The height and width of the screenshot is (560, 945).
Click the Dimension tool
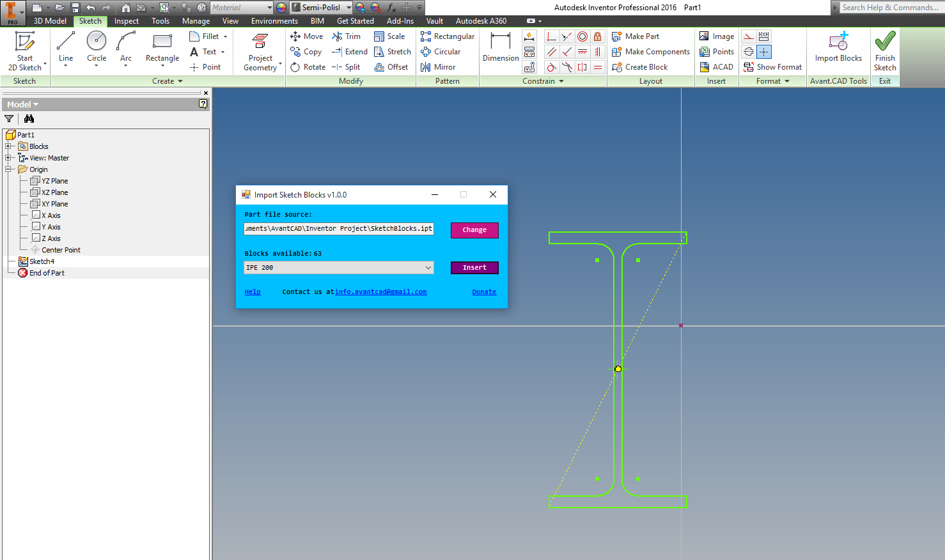click(501, 49)
